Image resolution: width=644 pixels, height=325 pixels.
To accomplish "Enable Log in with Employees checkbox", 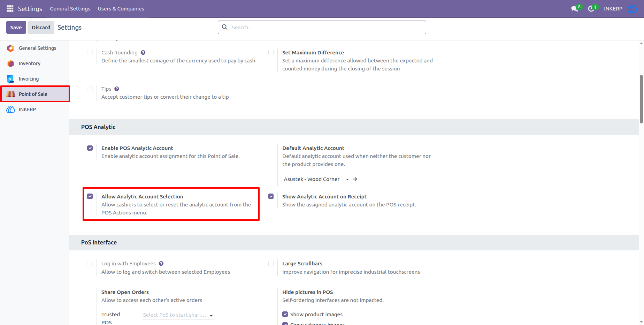I will tap(90, 264).
